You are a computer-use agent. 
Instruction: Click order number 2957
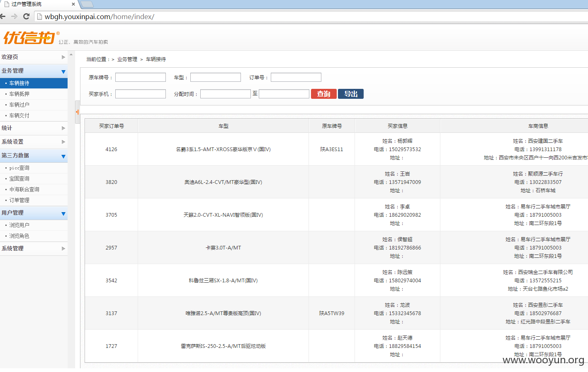coord(112,248)
